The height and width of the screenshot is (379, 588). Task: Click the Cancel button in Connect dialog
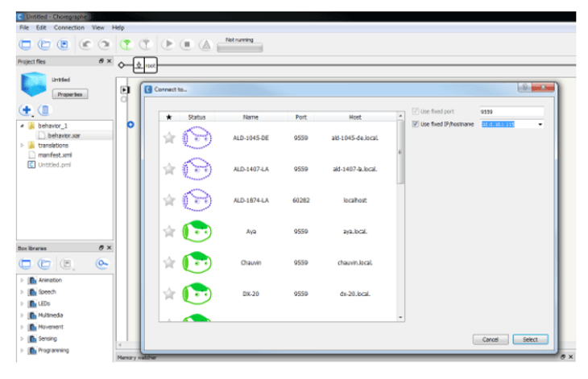(x=490, y=340)
